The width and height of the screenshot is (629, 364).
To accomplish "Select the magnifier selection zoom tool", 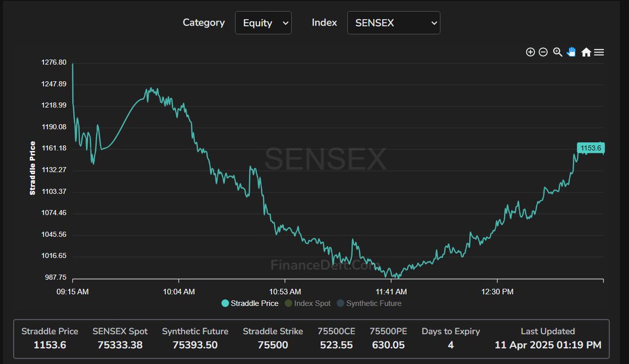I will (558, 52).
